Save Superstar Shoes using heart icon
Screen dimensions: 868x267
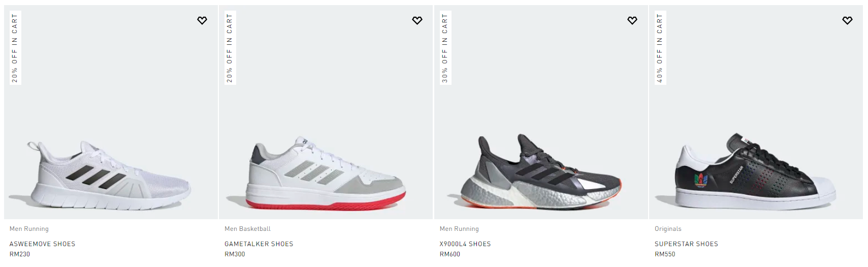pyautogui.click(x=847, y=20)
